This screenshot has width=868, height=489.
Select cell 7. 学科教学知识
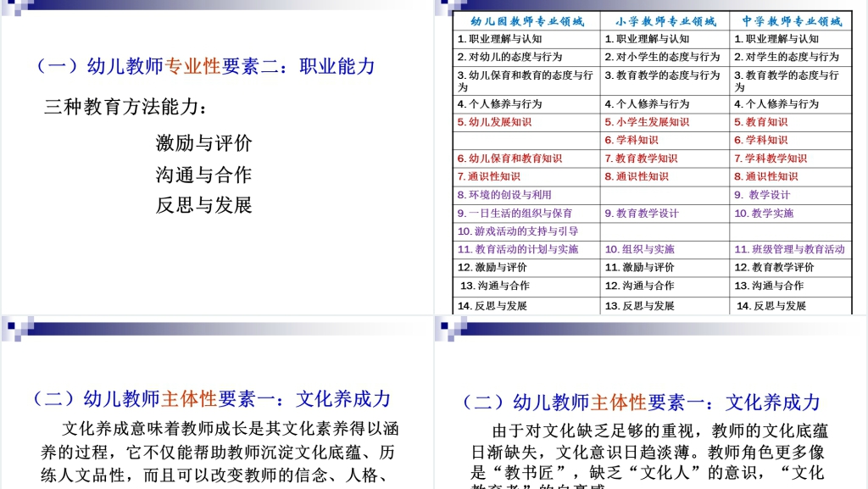click(791, 158)
